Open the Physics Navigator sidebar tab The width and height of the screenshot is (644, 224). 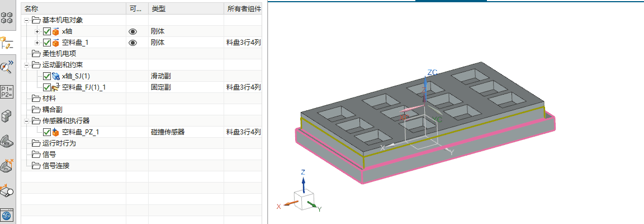point(7,43)
